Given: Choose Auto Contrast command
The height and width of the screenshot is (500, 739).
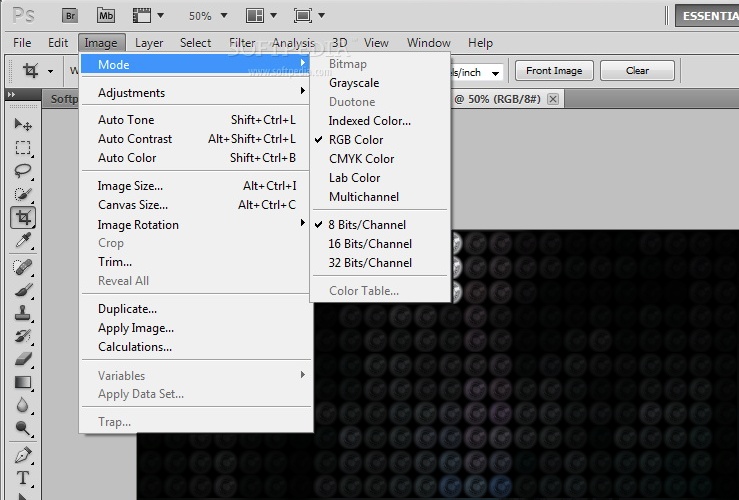Looking at the screenshot, I should (196, 139).
